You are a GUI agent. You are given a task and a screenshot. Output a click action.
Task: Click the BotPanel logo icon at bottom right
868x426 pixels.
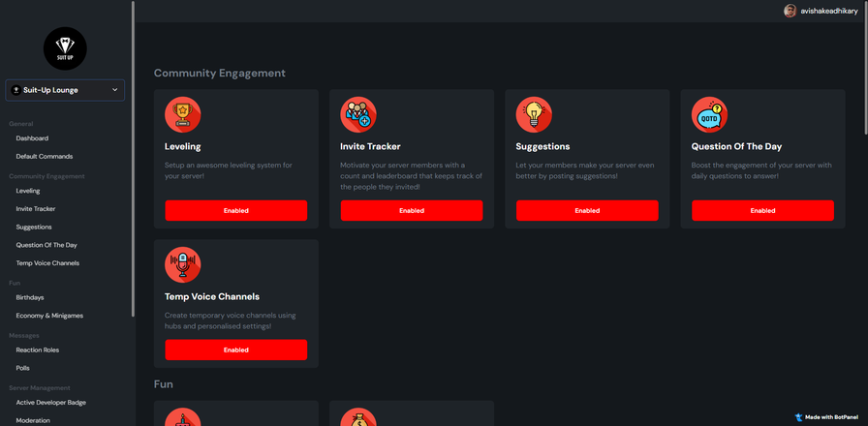point(798,417)
